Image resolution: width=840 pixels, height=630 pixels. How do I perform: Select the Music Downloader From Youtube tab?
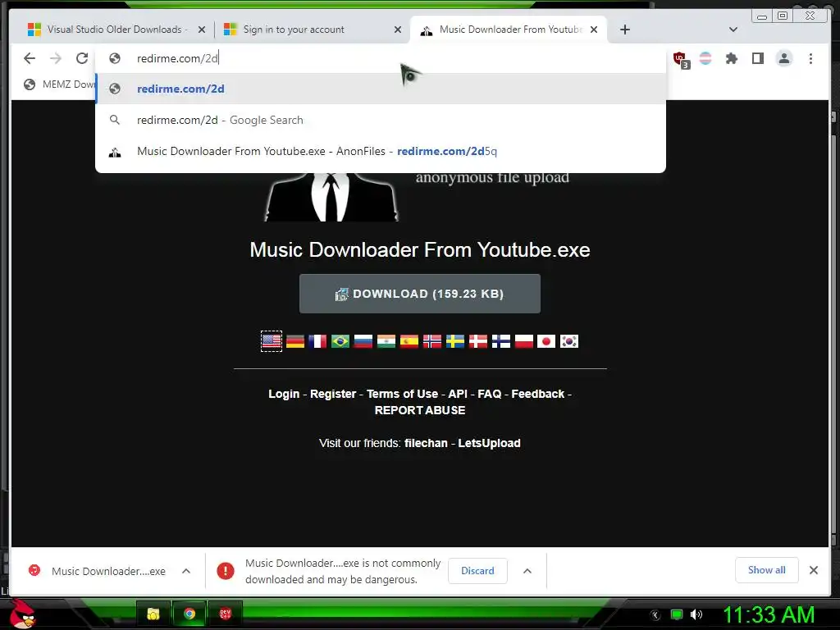509,30
